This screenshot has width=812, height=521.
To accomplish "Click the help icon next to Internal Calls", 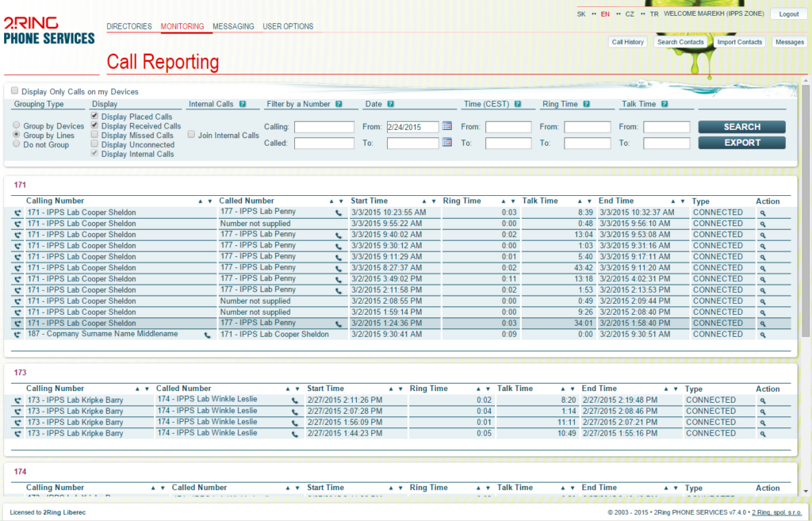I will pyautogui.click(x=243, y=104).
